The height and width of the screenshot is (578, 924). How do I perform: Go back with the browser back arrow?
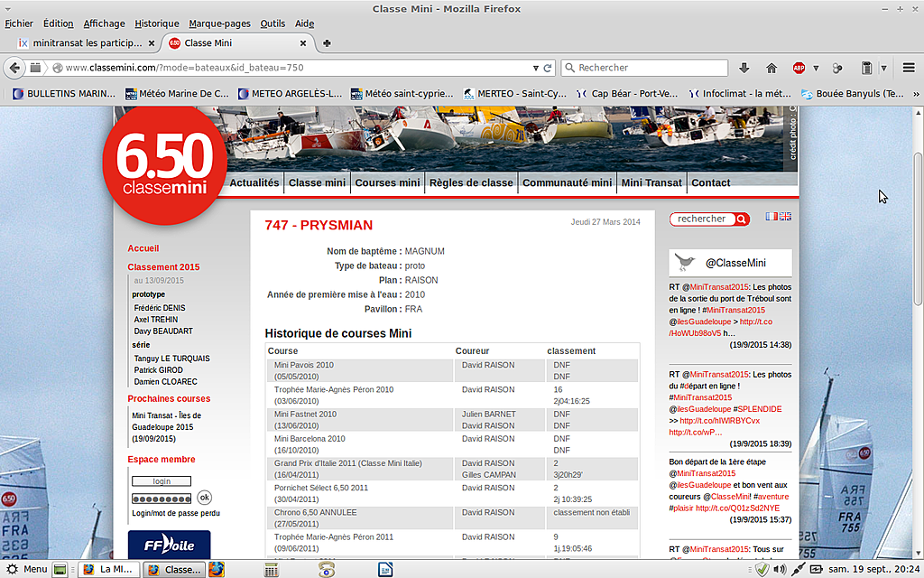click(14, 68)
